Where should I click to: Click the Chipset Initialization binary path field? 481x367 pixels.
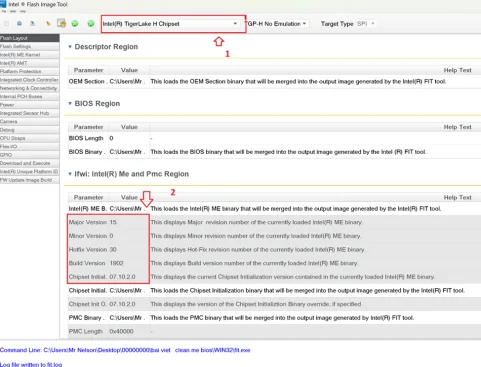coord(128,290)
